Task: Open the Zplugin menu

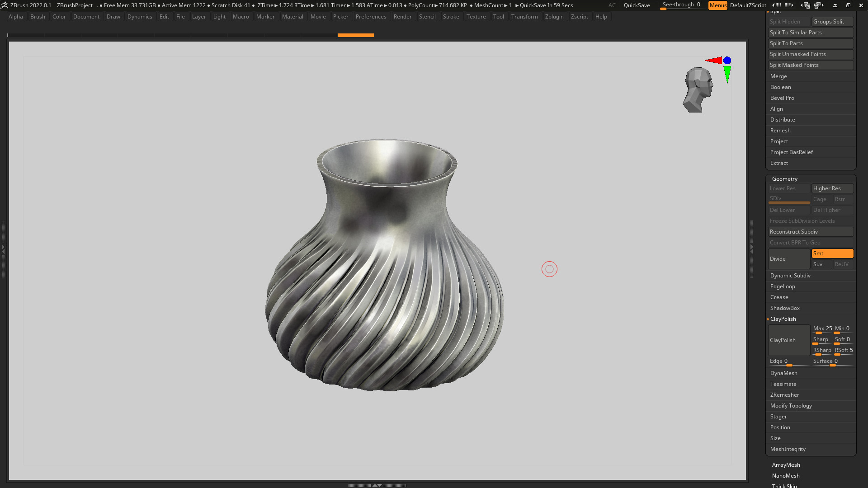Action: coord(554,17)
